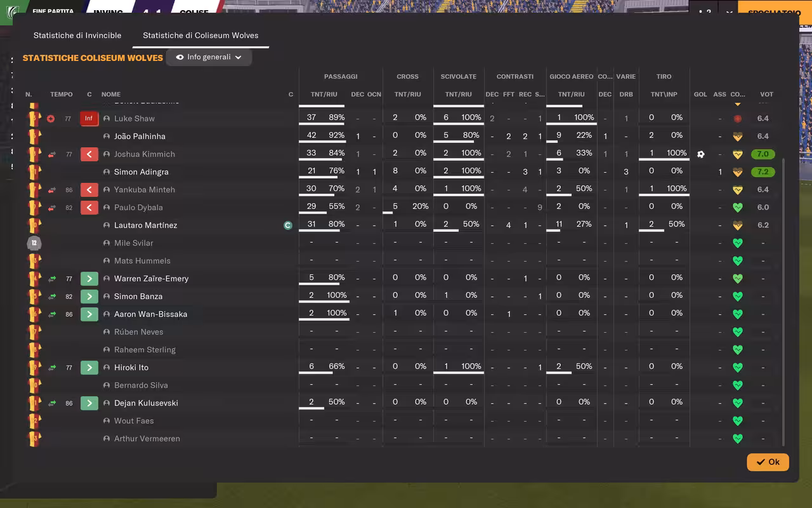Expand the chevron next to Spogliatoio

pyautogui.click(x=729, y=13)
